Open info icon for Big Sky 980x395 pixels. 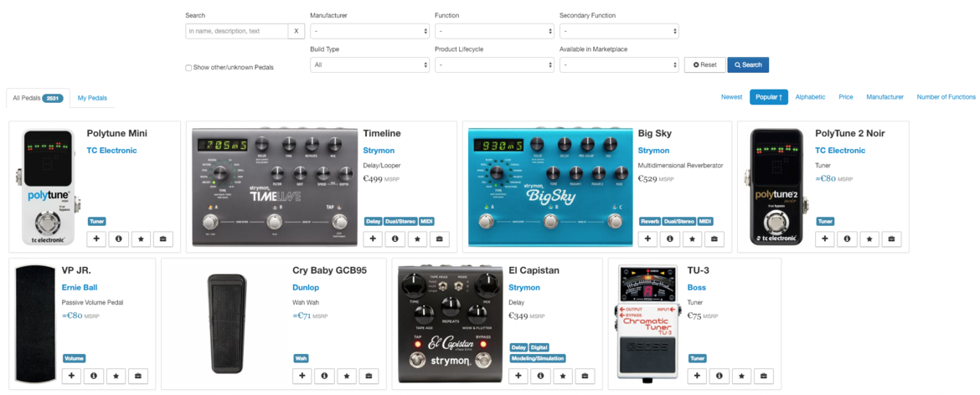click(x=670, y=239)
